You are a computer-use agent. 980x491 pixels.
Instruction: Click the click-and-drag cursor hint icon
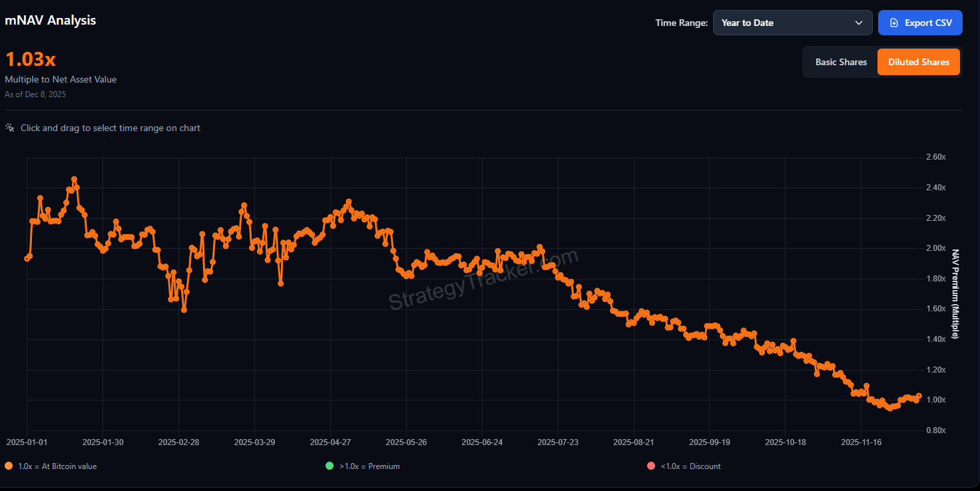point(9,127)
